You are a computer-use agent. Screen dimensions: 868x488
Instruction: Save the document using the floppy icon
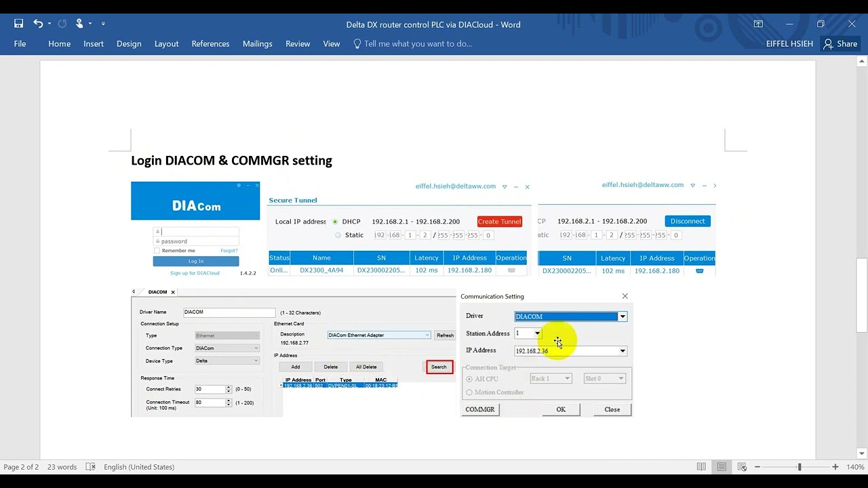point(18,24)
